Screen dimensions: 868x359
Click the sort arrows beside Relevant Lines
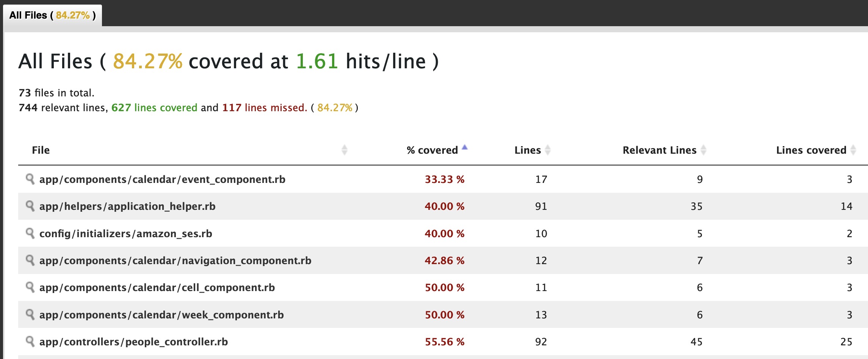pos(704,150)
